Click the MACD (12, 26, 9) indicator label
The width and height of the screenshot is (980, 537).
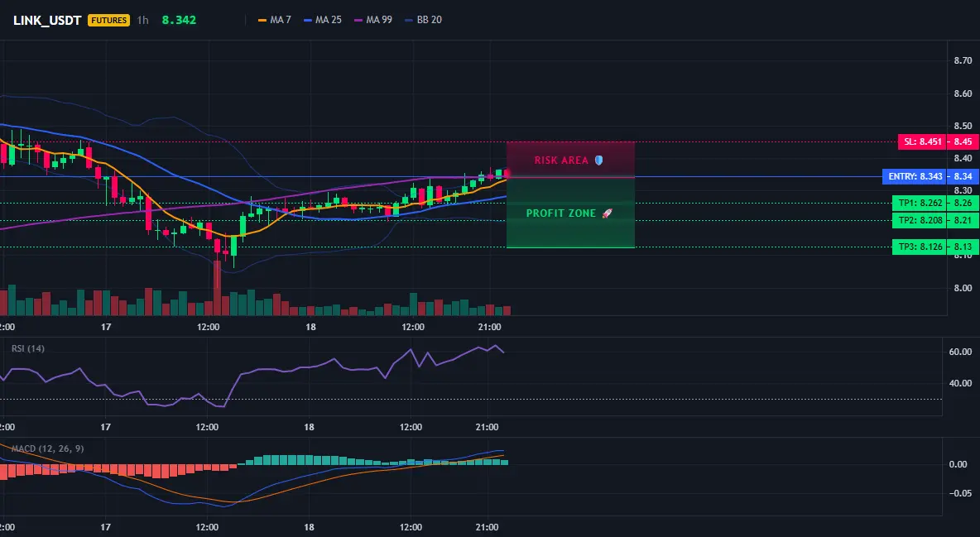[x=47, y=448]
